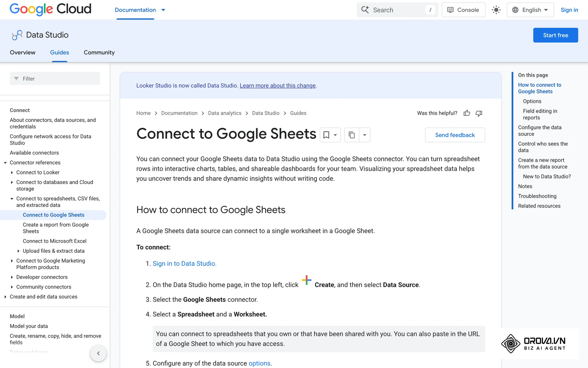Jump to Related resources section
588x368 pixels.
pos(539,206)
